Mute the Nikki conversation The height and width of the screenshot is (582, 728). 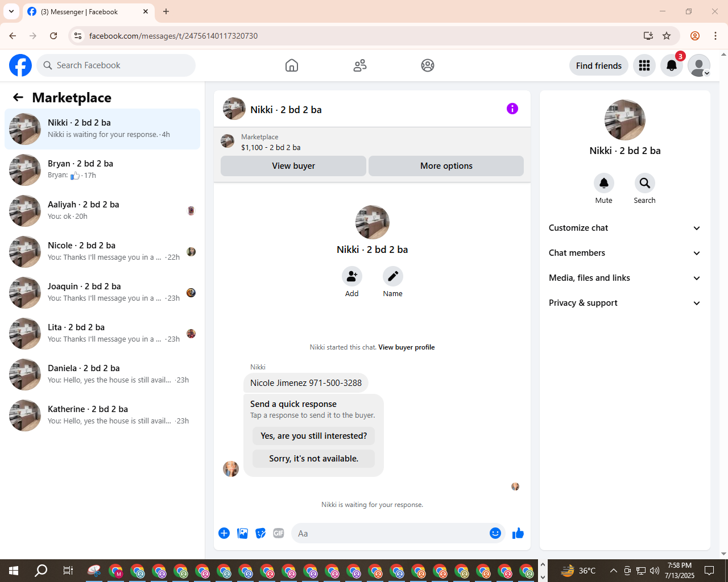[x=604, y=183]
